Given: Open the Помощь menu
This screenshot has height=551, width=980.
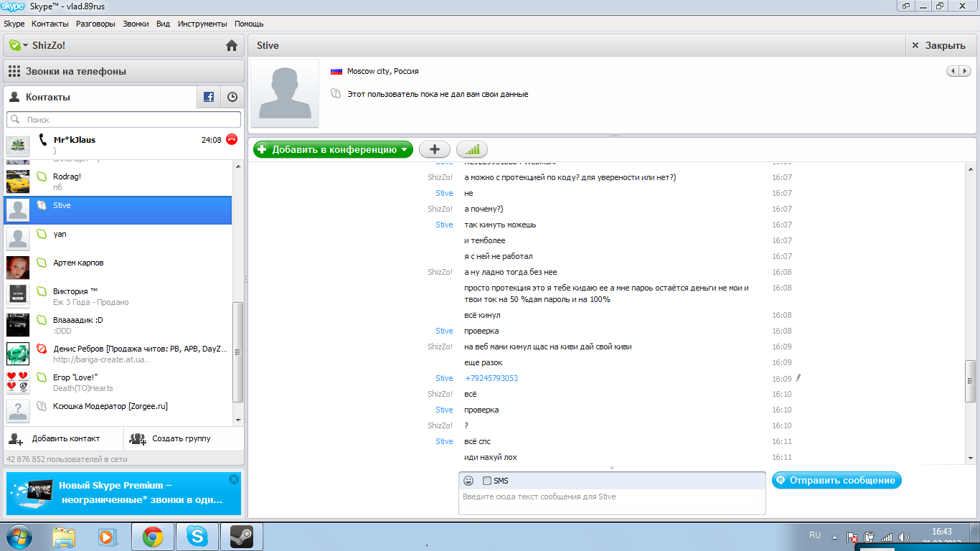Looking at the screenshot, I should (249, 24).
